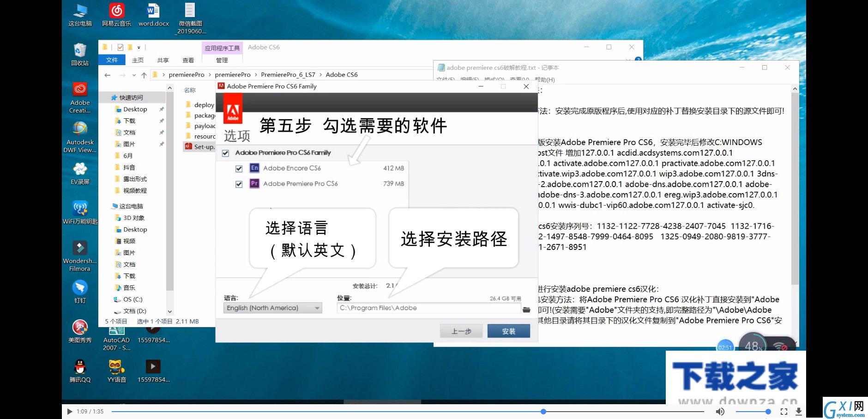Launch YY语音 desktop icon

tap(116, 371)
